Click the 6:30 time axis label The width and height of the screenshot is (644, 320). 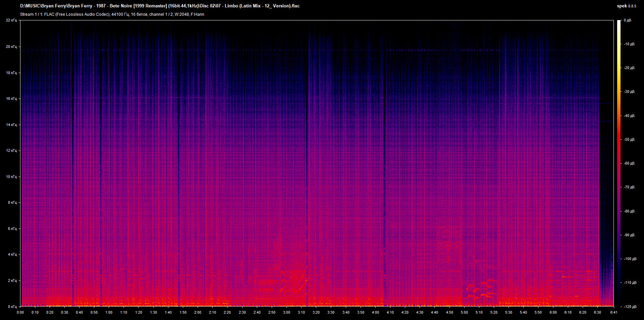point(597,313)
